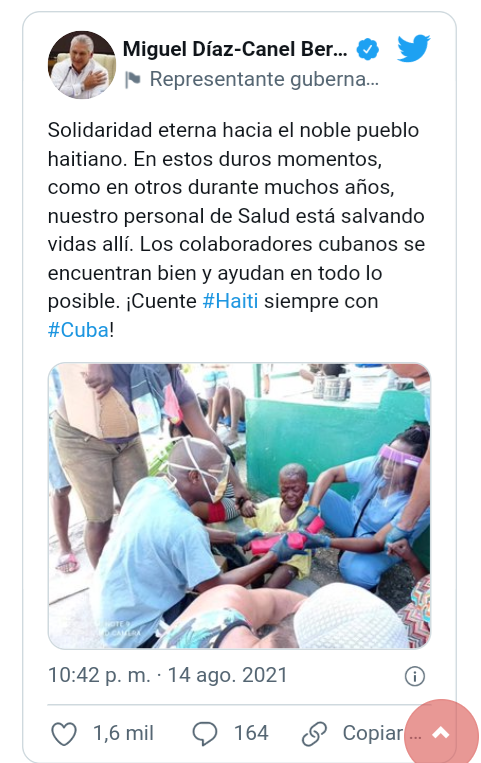Screen dimensions: 481x763
Task: Like the tweet with the heart icon
Action: click(x=64, y=734)
